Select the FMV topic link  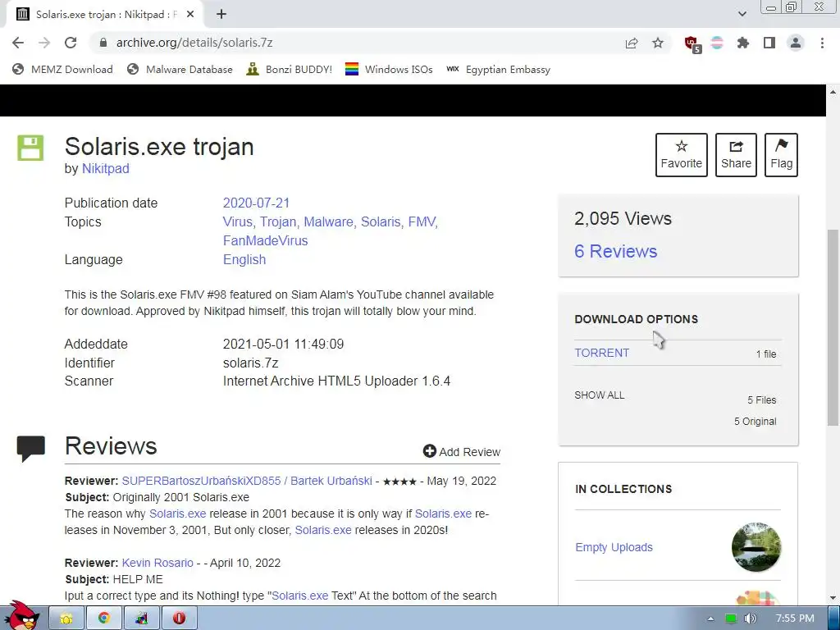[422, 221]
